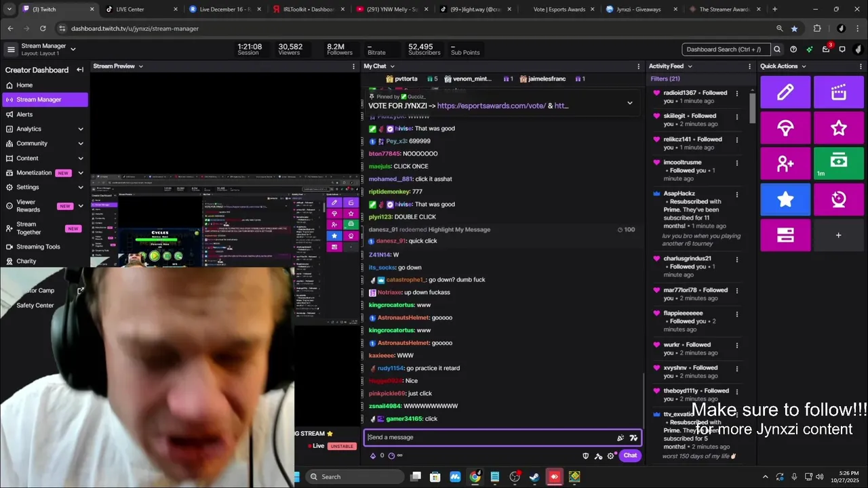The height and width of the screenshot is (488, 868).
Task: Click the sword moderator tools icon in chat
Action: pyautogui.click(x=598, y=456)
